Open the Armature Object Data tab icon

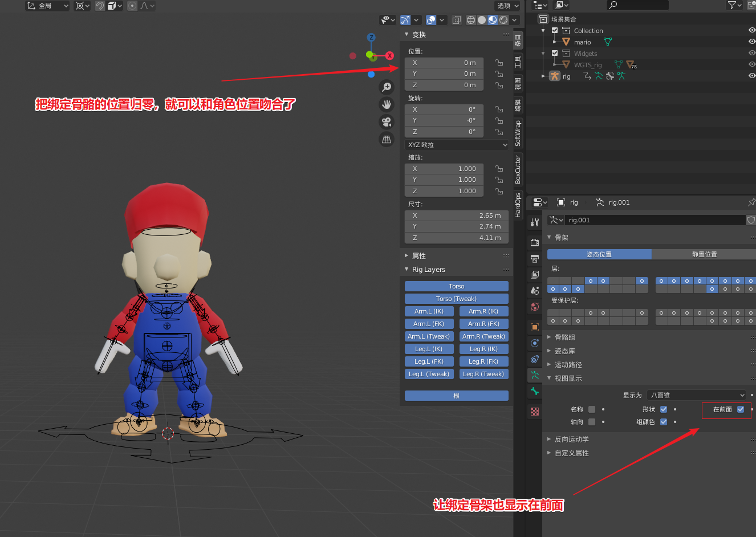pos(535,375)
